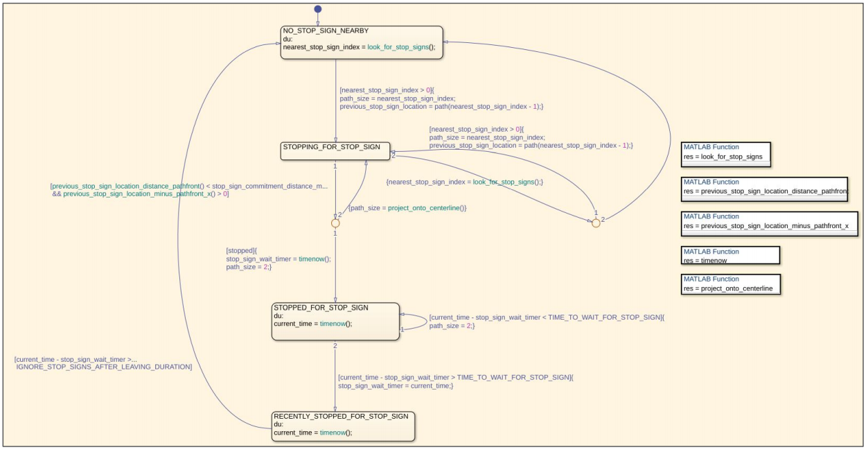The width and height of the screenshot is (868, 452).
Task: Select the connective junction below STOPPING_FOR_STOP_SIGN
Action: tap(335, 223)
